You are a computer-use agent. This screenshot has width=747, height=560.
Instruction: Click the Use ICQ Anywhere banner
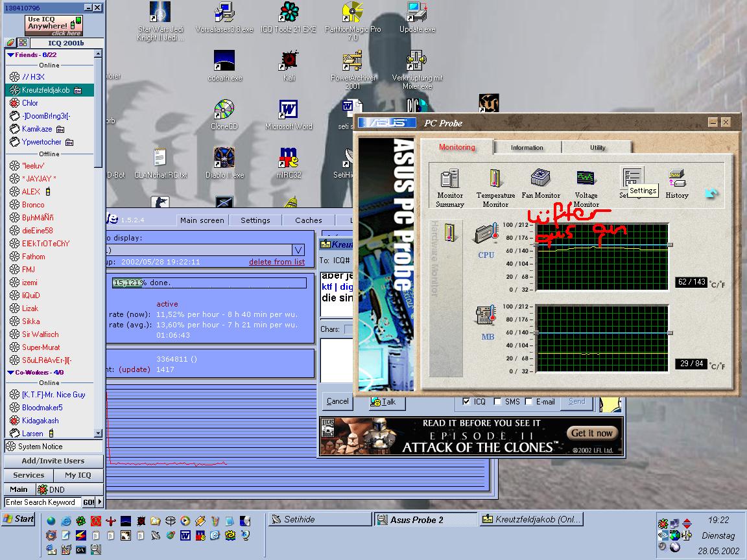(54, 26)
